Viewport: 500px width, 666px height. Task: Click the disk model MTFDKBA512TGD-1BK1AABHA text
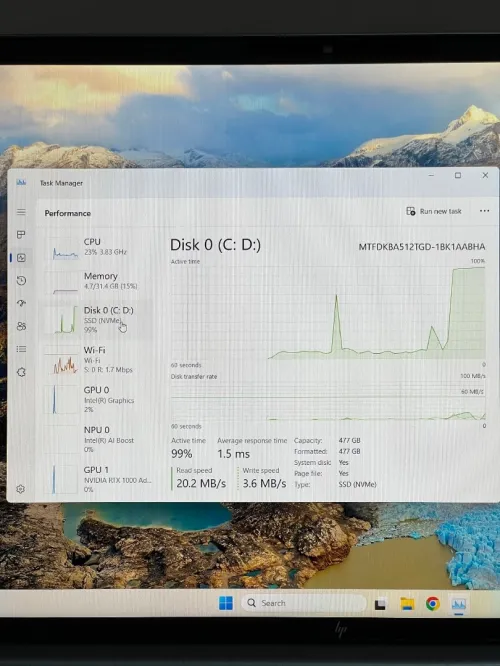tap(422, 247)
